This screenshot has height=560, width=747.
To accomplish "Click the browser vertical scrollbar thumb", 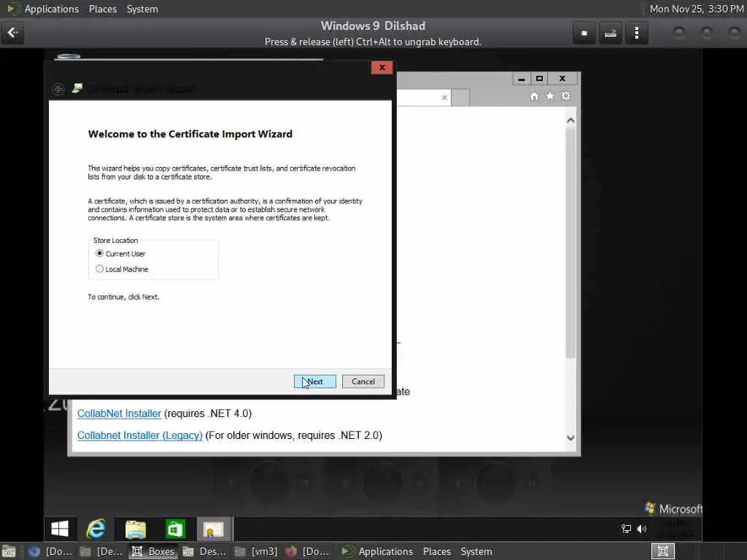I will point(570,243).
